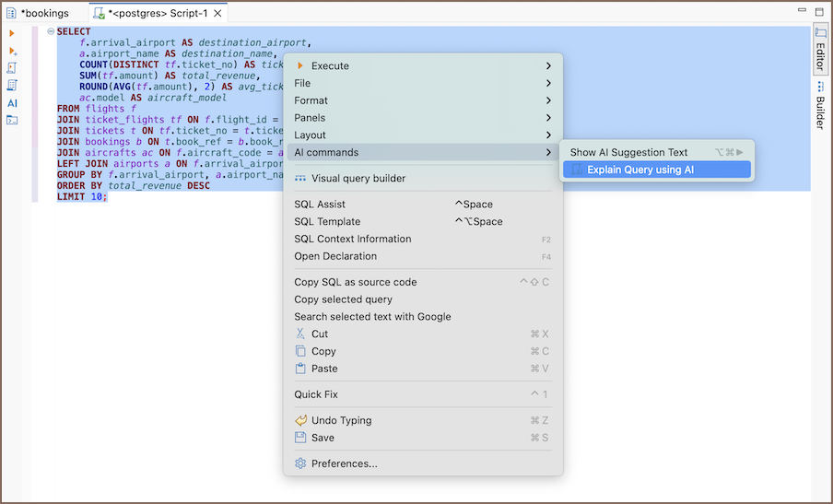Open Visual query builder from context menu
Image resolution: width=833 pixels, height=504 pixels.
[358, 179]
